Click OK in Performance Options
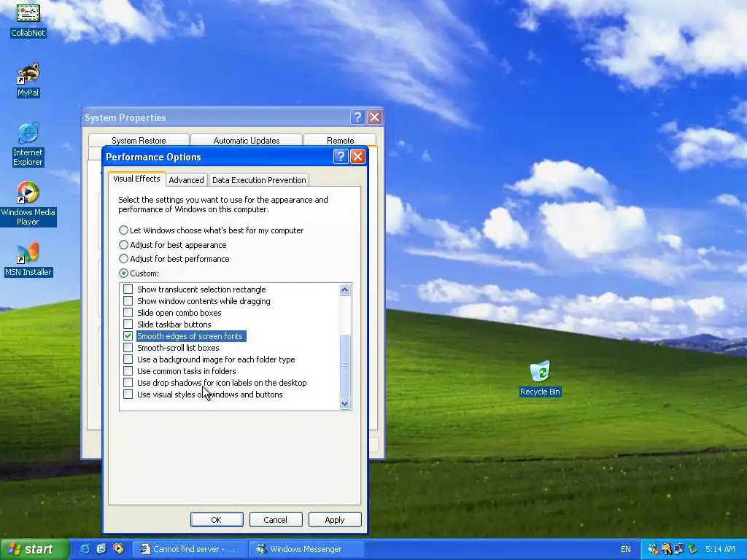This screenshot has height=560, width=747. [x=216, y=519]
